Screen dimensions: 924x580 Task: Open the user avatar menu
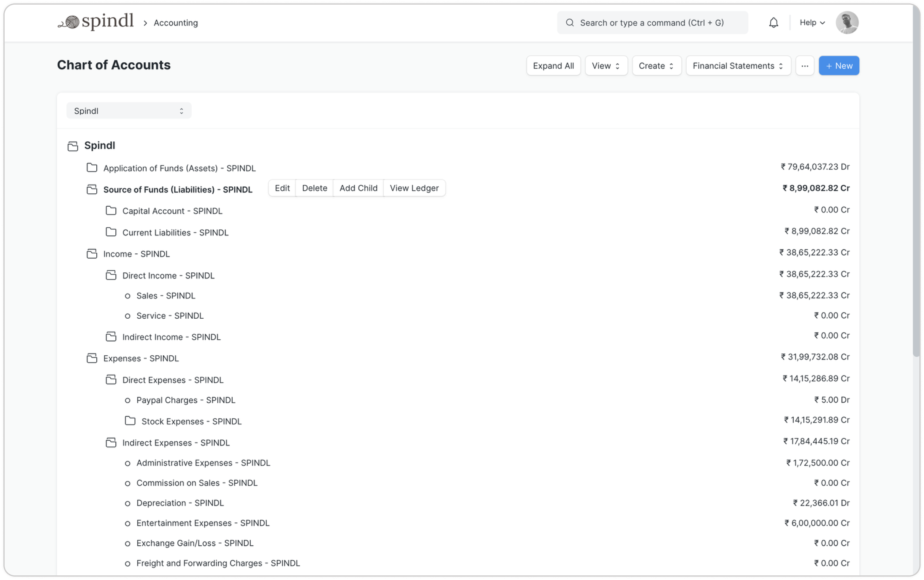(846, 23)
